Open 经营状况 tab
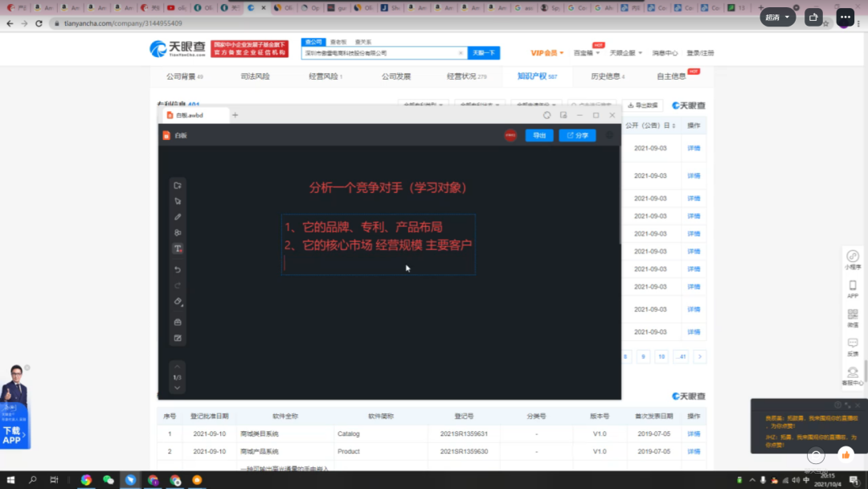 pos(467,76)
